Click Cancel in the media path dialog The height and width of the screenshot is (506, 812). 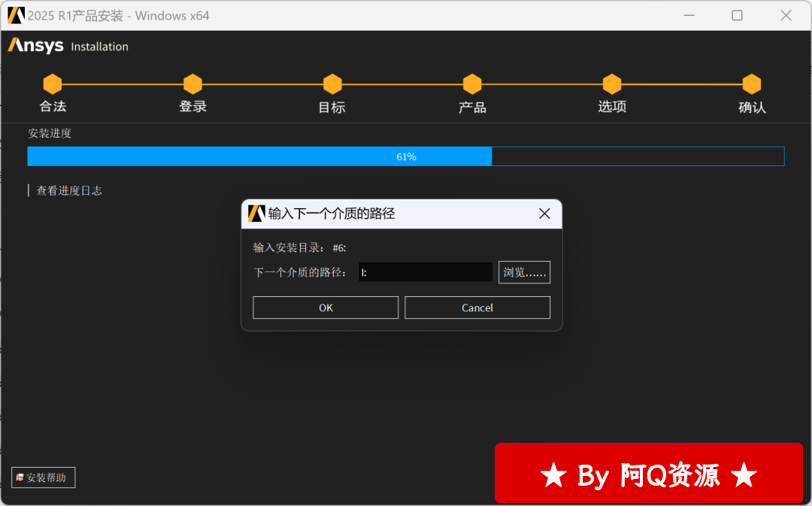pos(477,308)
